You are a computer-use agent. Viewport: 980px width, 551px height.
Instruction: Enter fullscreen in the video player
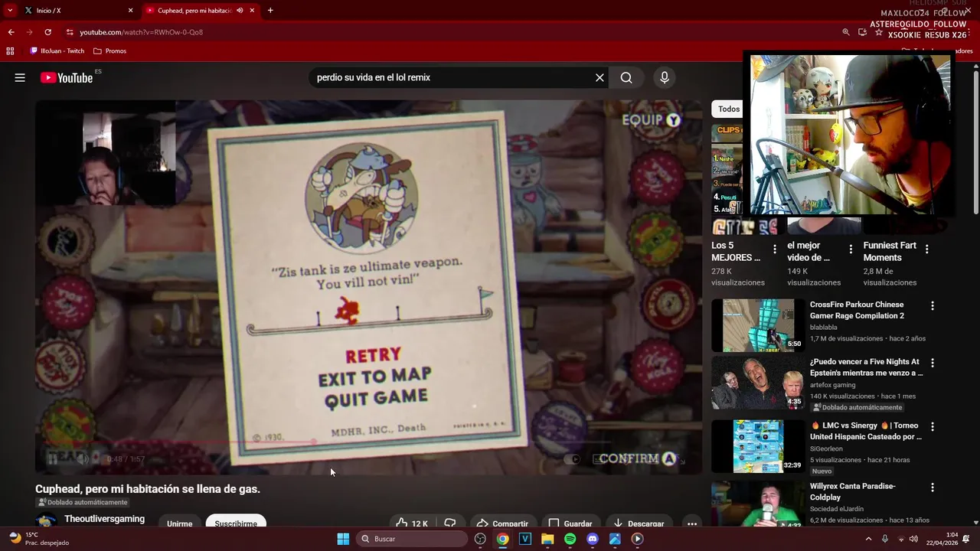coord(681,459)
